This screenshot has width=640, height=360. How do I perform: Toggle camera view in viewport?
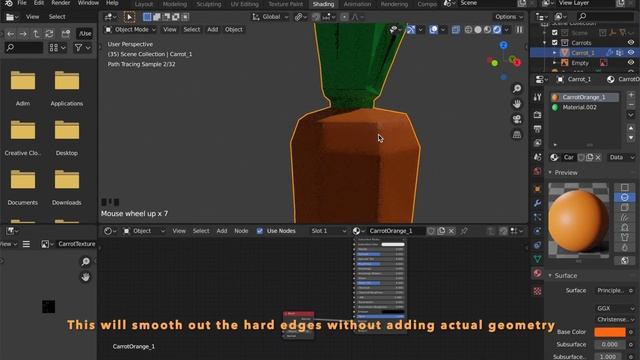[x=517, y=119]
